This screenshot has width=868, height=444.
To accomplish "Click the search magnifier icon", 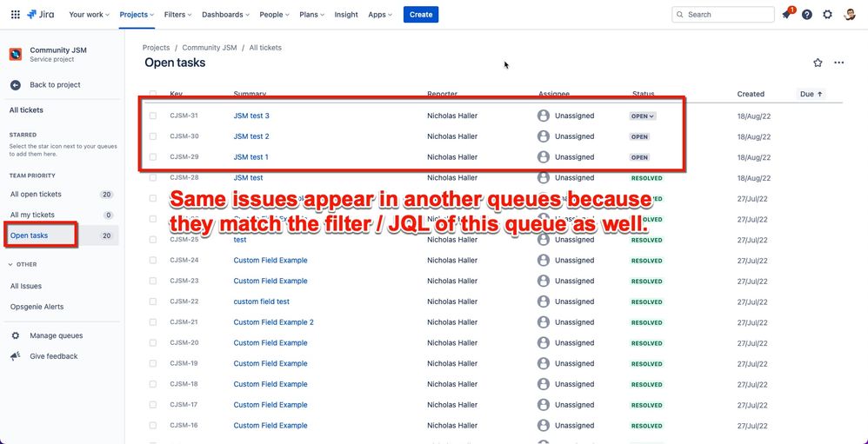I will (x=680, y=15).
